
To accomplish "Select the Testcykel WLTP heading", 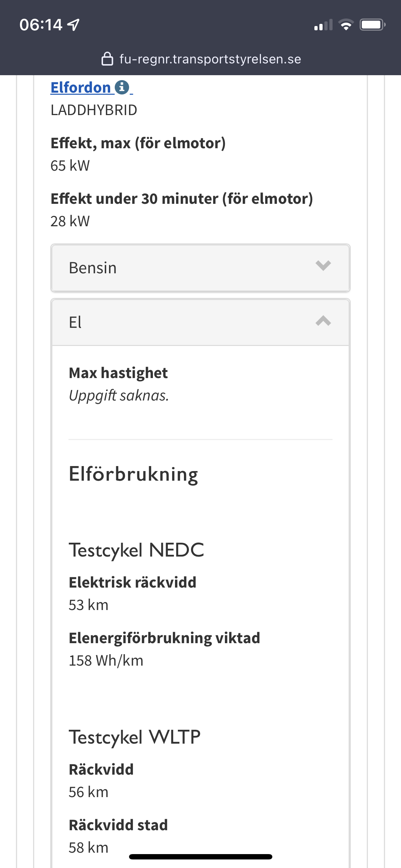I will point(135,737).
